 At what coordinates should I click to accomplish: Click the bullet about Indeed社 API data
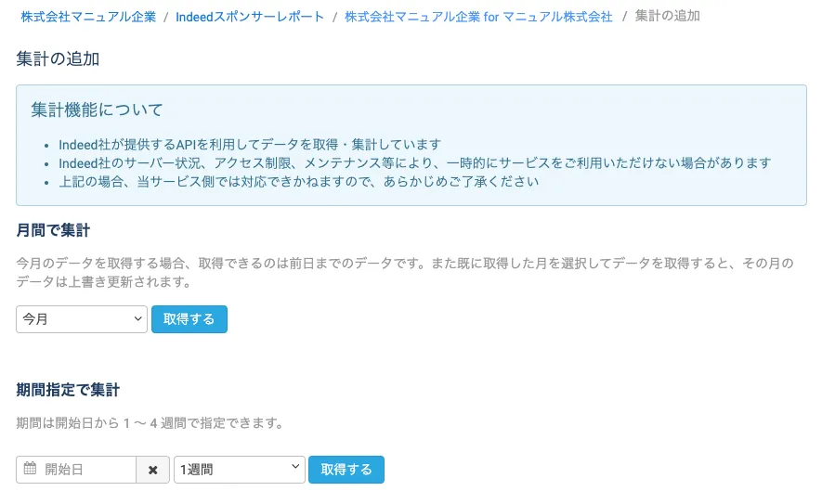click(249, 145)
